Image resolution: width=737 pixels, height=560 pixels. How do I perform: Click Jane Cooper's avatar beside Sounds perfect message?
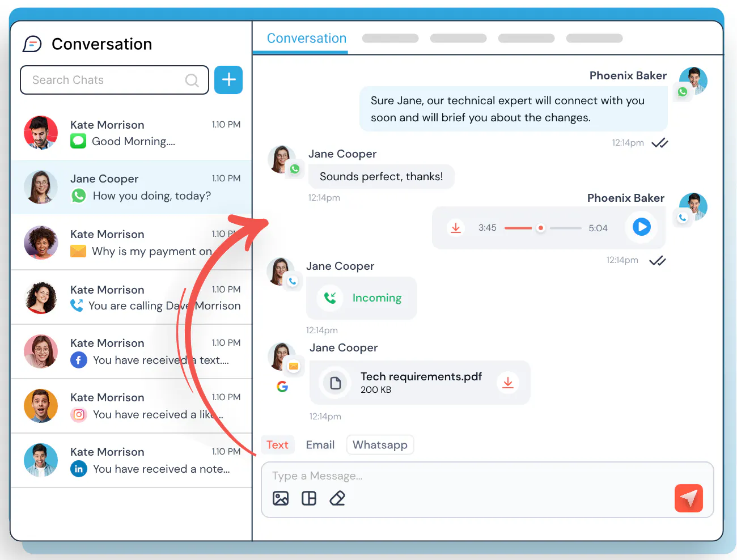click(x=282, y=159)
